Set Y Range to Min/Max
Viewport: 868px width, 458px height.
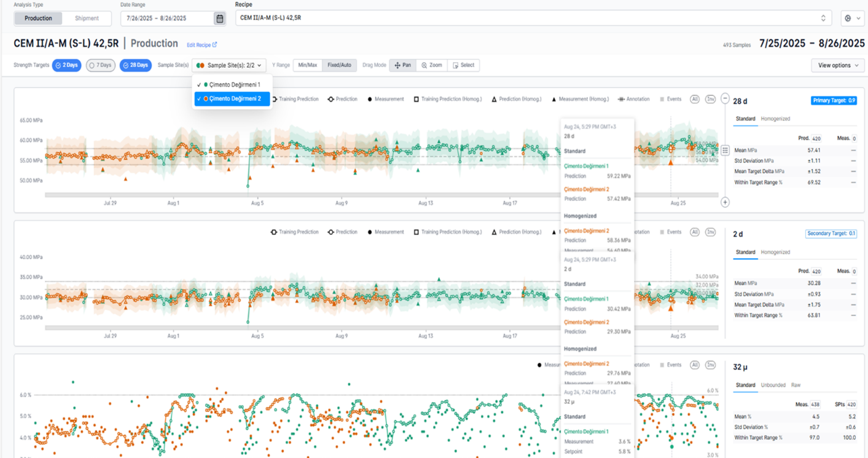[308, 65]
